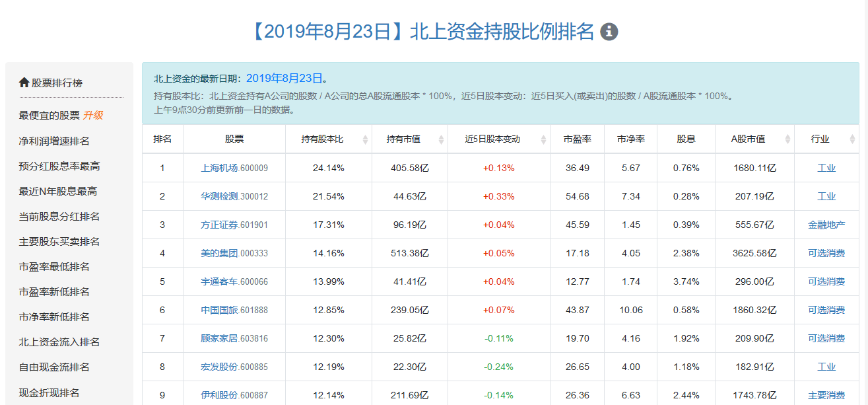Click 工业 industry link for 宏发股份
The image size is (868, 405).
coord(826,367)
